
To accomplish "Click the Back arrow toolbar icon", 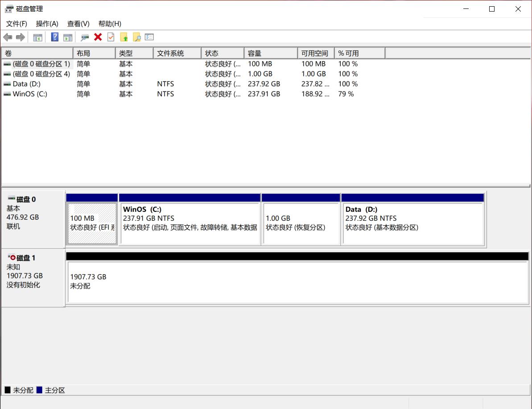I will 8,37.
